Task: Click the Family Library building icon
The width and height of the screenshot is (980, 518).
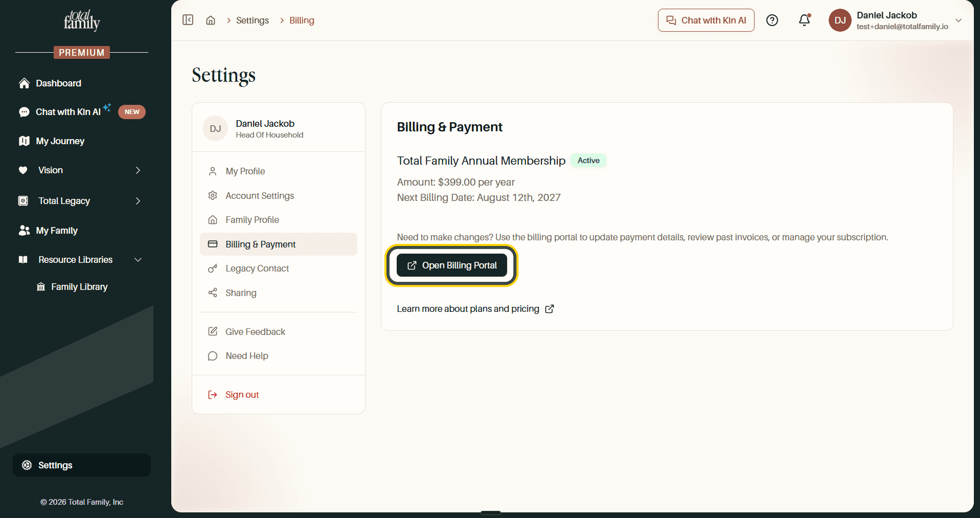Action: pyautogui.click(x=41, y=287)
